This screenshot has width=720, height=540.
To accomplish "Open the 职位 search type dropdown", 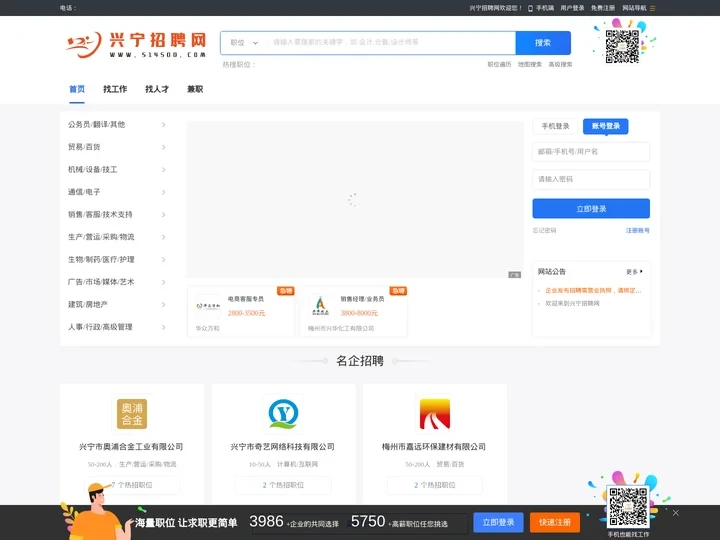I will [x=244, y=43].
